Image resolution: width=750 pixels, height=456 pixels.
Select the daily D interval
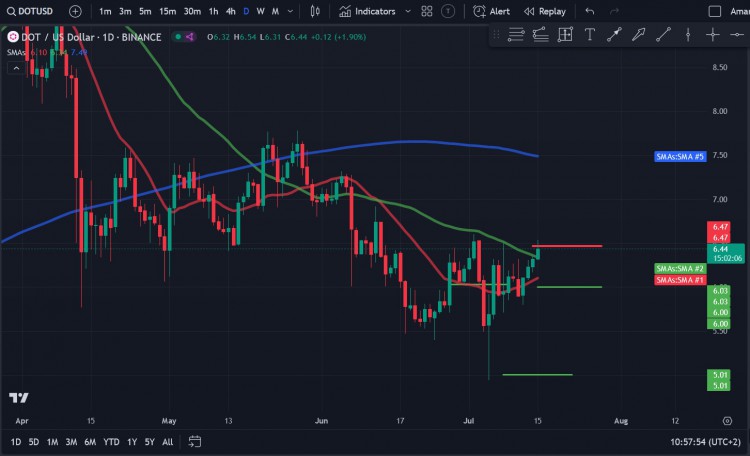246,11
